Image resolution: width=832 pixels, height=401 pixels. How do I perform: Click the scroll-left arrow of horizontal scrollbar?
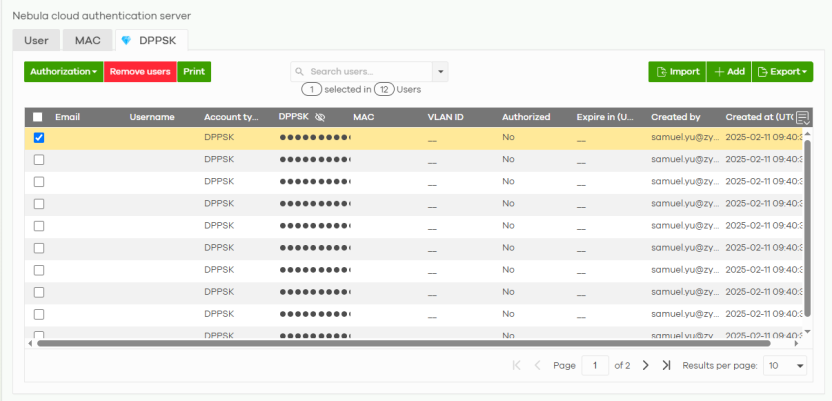(x=30, y=344)
